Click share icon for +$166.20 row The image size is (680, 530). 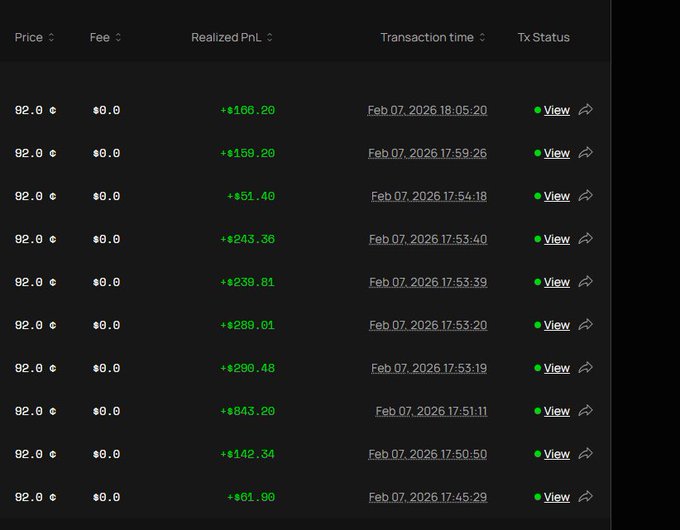tap(586, 110)
